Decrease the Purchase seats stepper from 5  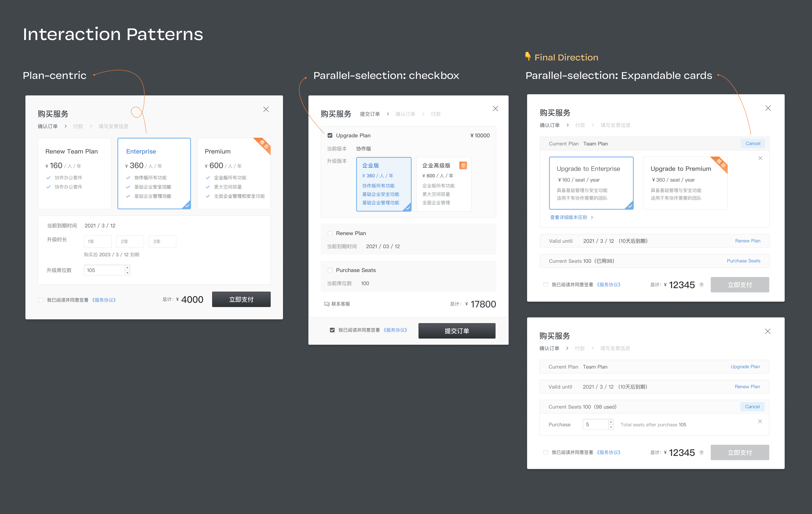click(x=611, y=427)
